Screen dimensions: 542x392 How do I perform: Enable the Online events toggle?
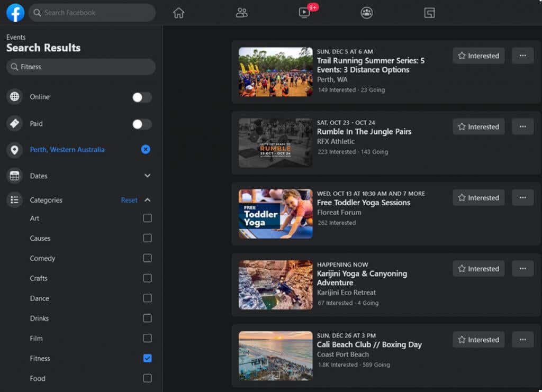point(142,97)
